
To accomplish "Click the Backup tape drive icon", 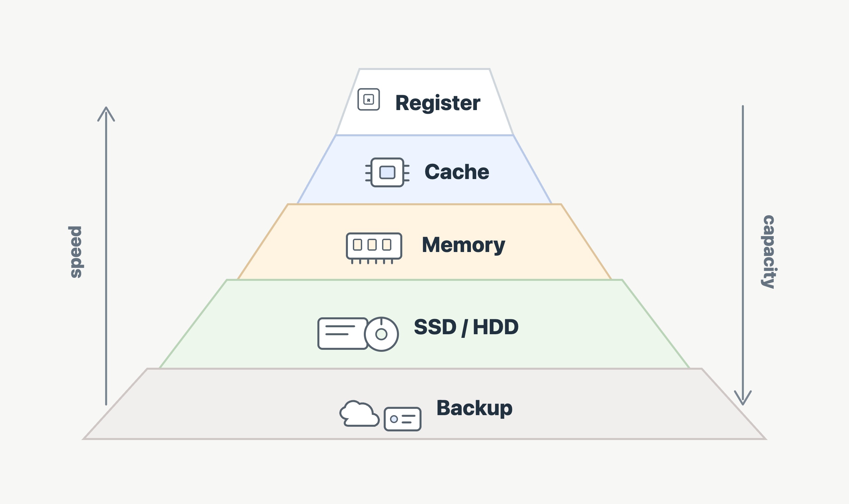I will 402,419.
